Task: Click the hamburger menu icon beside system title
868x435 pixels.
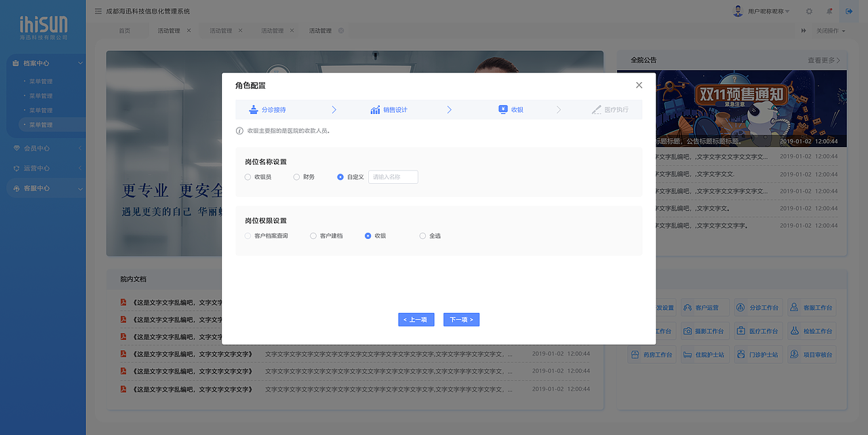Action: (97, 11)
